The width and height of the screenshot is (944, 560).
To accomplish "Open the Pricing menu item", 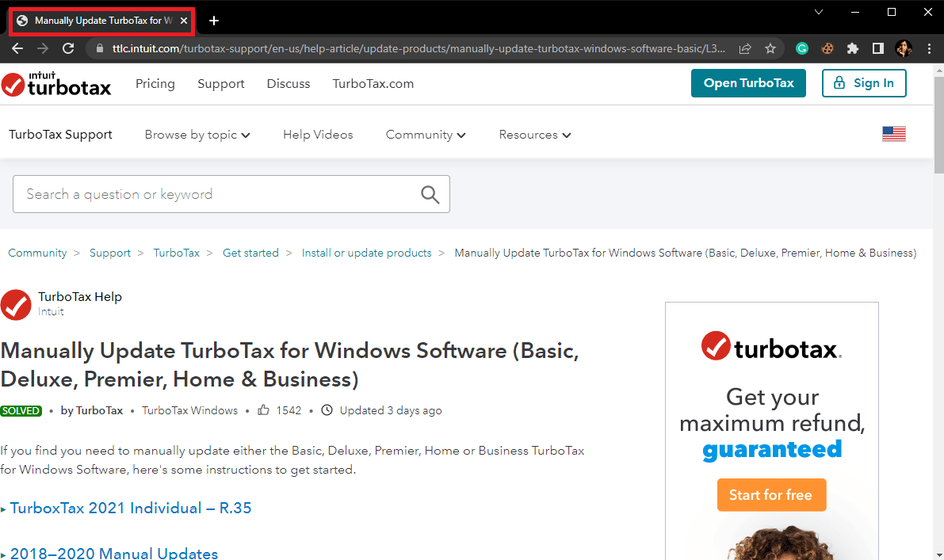I will [155, 84].
